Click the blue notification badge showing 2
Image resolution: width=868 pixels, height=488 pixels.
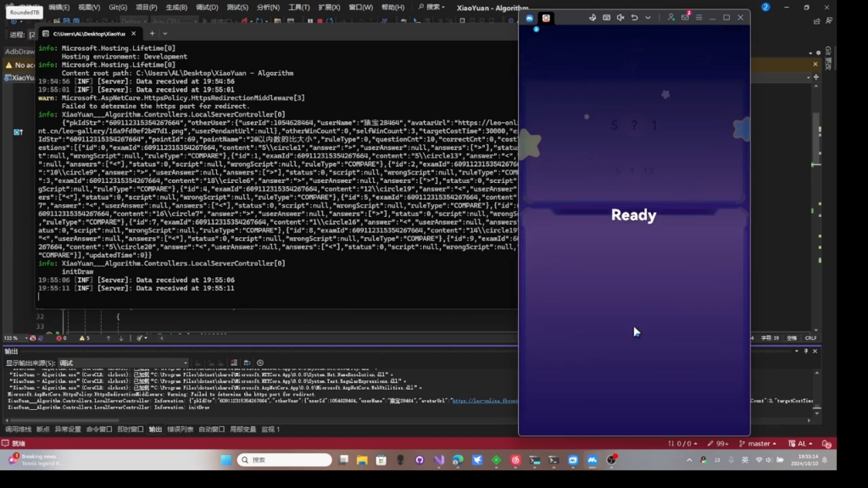765,7
